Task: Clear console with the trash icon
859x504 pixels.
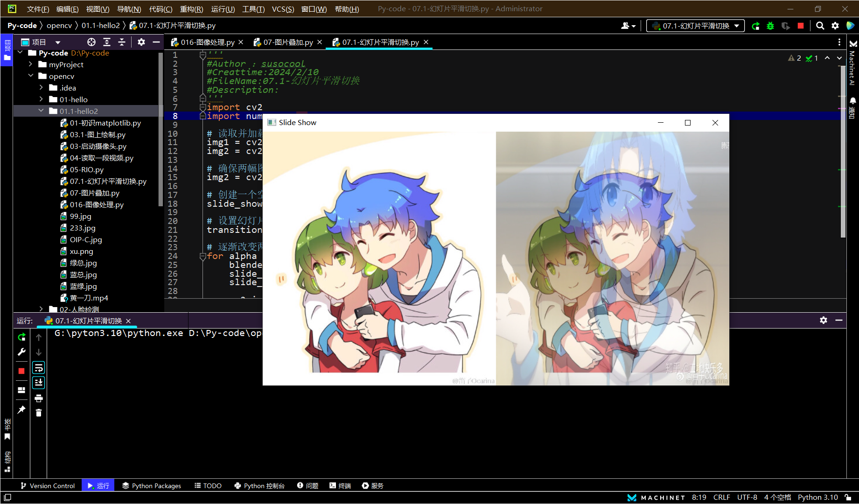Action: 39,413
